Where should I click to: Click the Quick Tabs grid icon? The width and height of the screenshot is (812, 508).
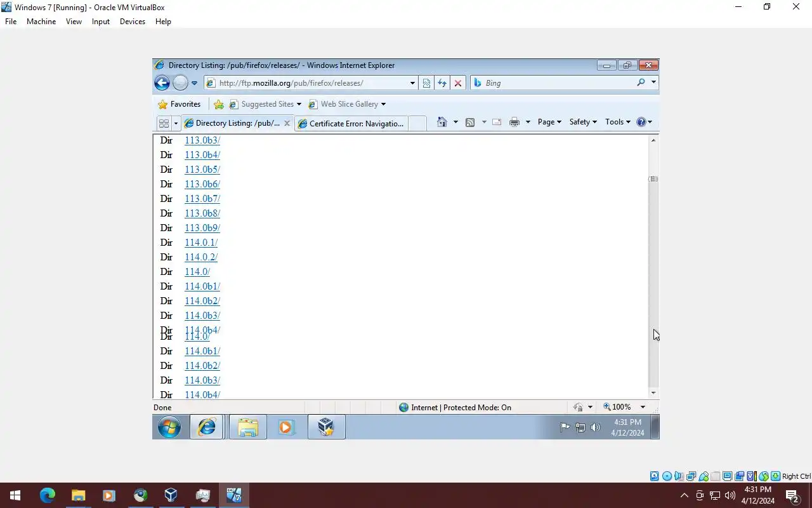164,123
